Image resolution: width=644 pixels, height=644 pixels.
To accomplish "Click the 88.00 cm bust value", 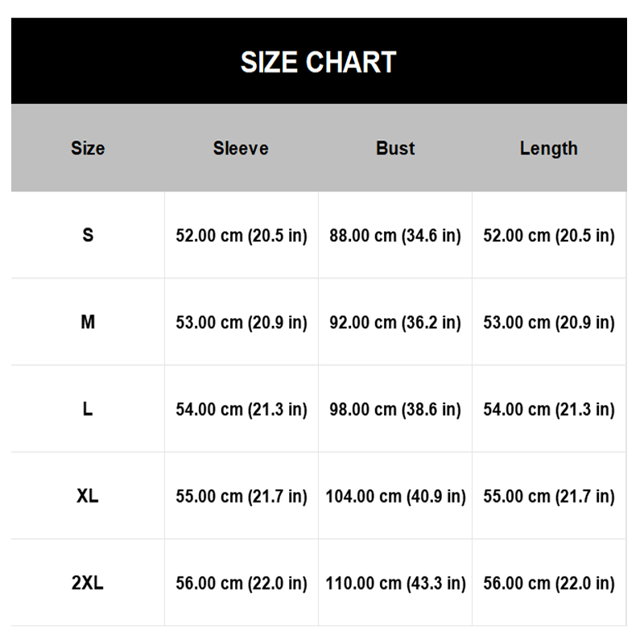I will pyautogui.click(x=395, y=236).
